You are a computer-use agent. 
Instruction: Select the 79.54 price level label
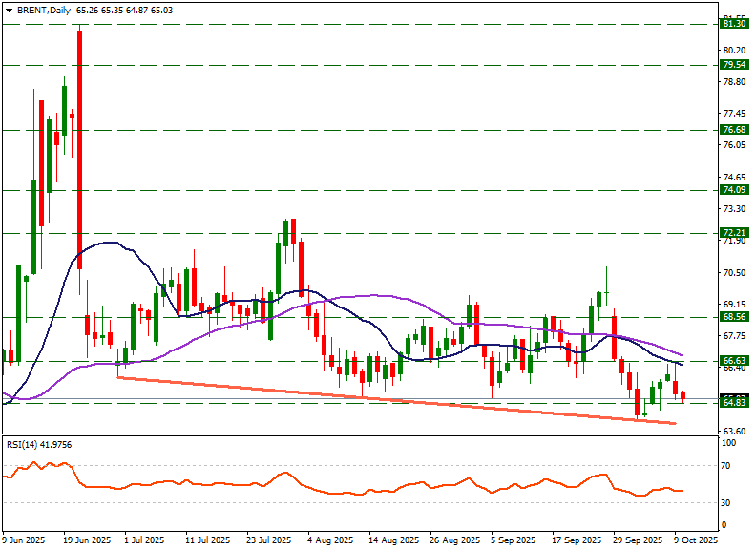click(734, 65)
